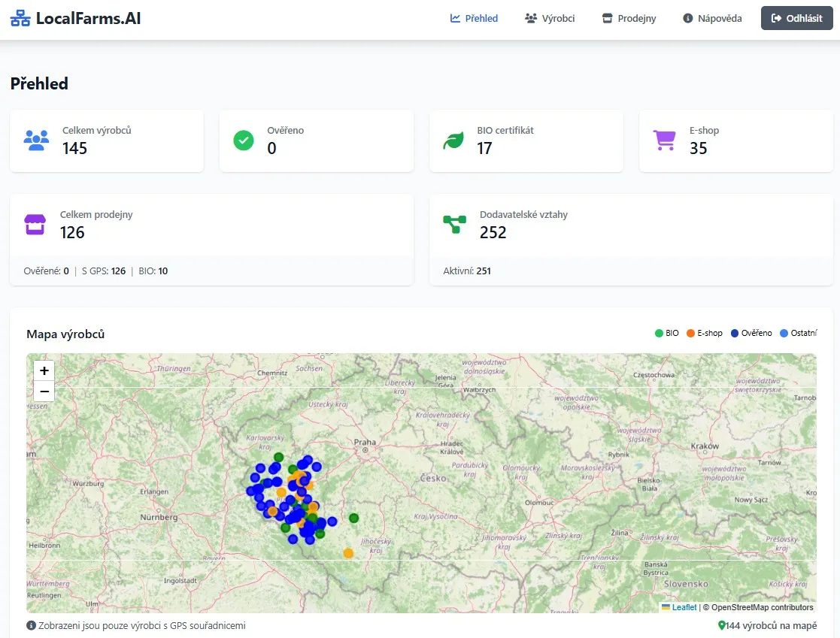This screenshot has width=840, height=638.
Task: Click the green map pin icon near 144 výrobců
Action: (x=722, y=625)
